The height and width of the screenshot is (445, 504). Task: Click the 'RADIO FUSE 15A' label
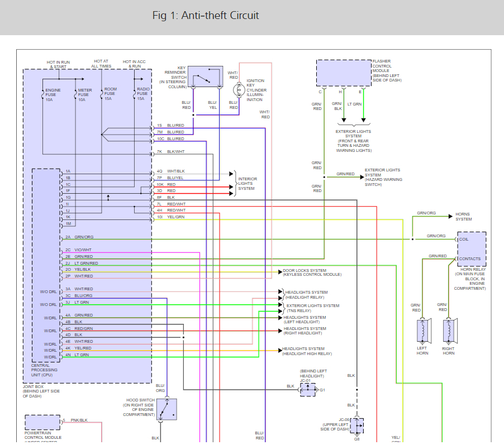[143, 93]
